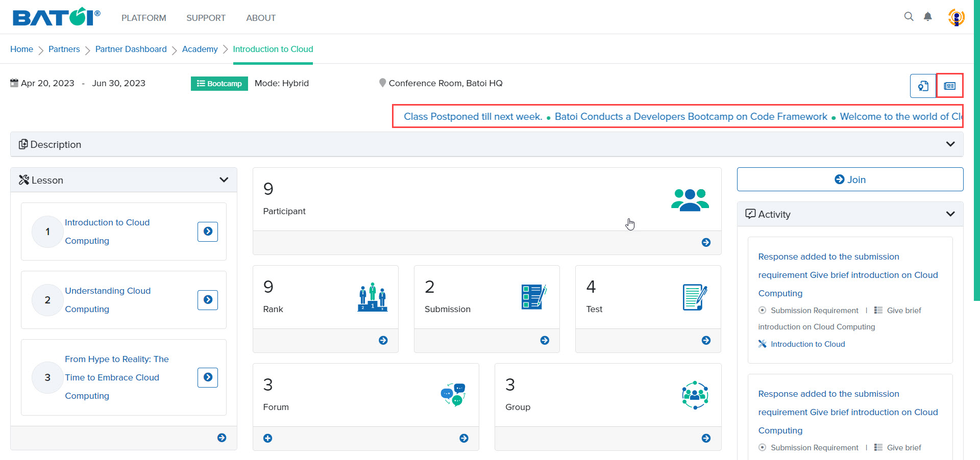The width and height of the screenshot is (980, 460).
Task: Go to Home breadcrumb
Action: point(21,49)
